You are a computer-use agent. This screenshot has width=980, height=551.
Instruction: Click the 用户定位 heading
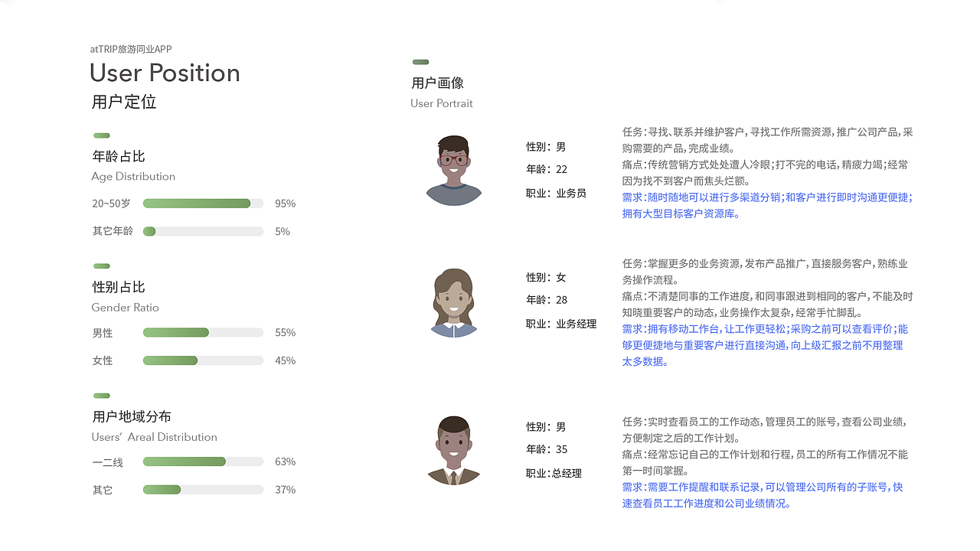click(124, 102)
